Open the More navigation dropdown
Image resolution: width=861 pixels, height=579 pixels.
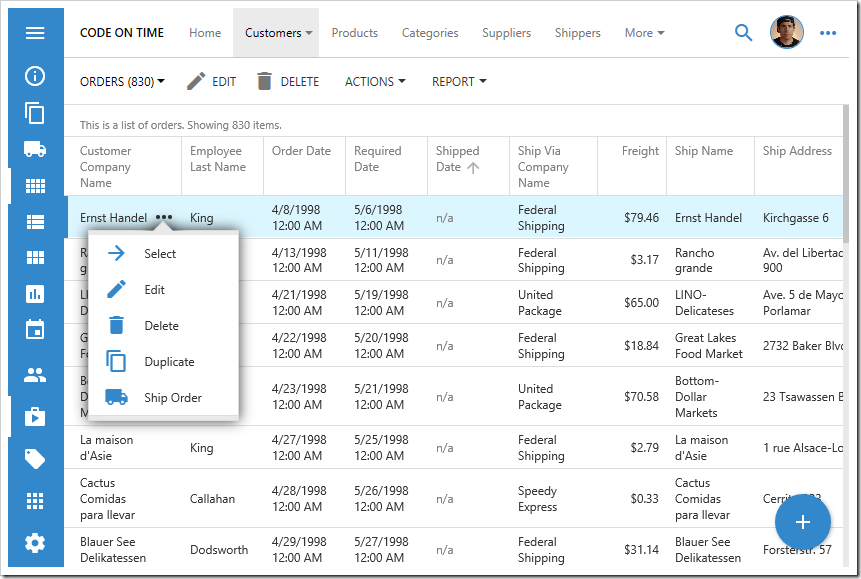click(x=644, y=33)
